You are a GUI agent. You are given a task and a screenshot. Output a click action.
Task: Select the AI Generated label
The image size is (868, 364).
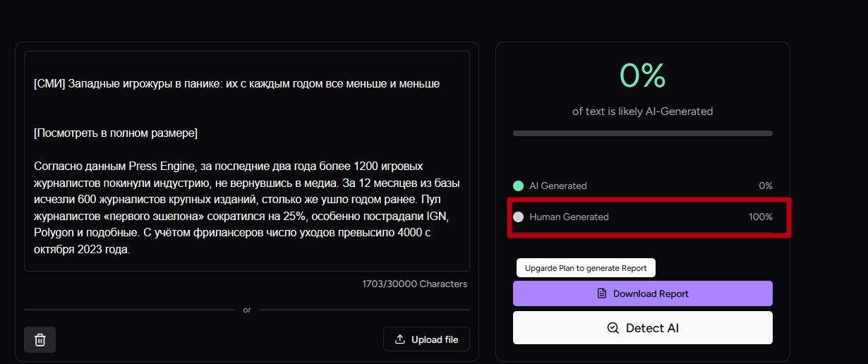coord(557,186)
